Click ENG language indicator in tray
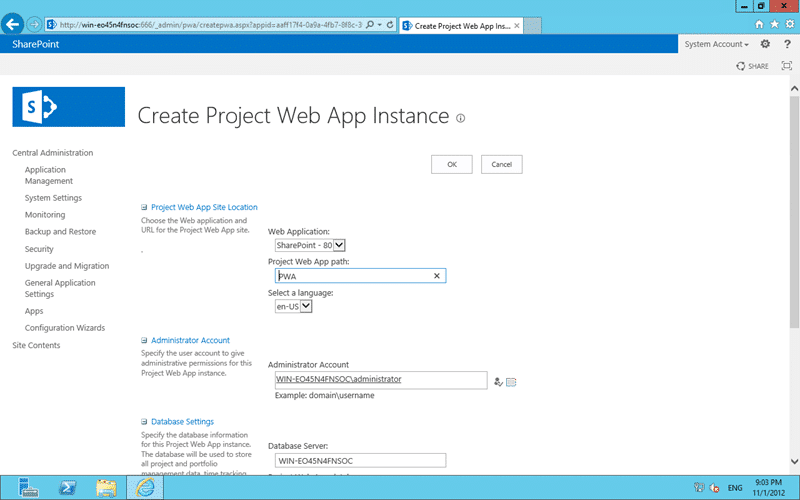This screenshot has height=500, width=800. [x=735, y=488]
